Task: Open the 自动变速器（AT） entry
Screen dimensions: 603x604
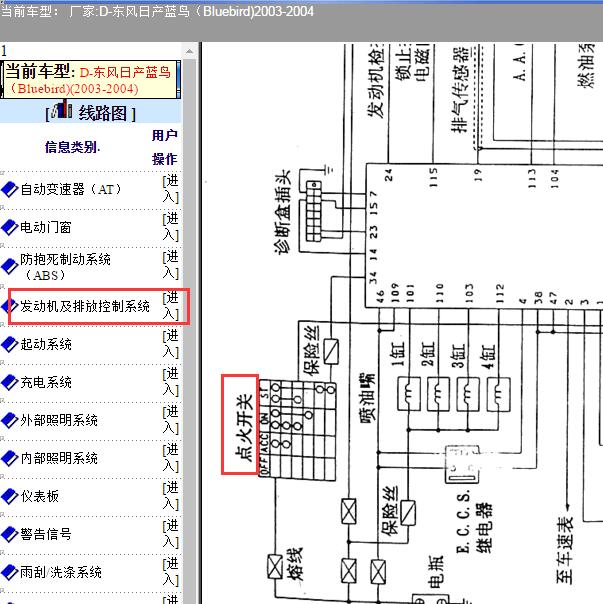Action: click(x=71, y=189)
